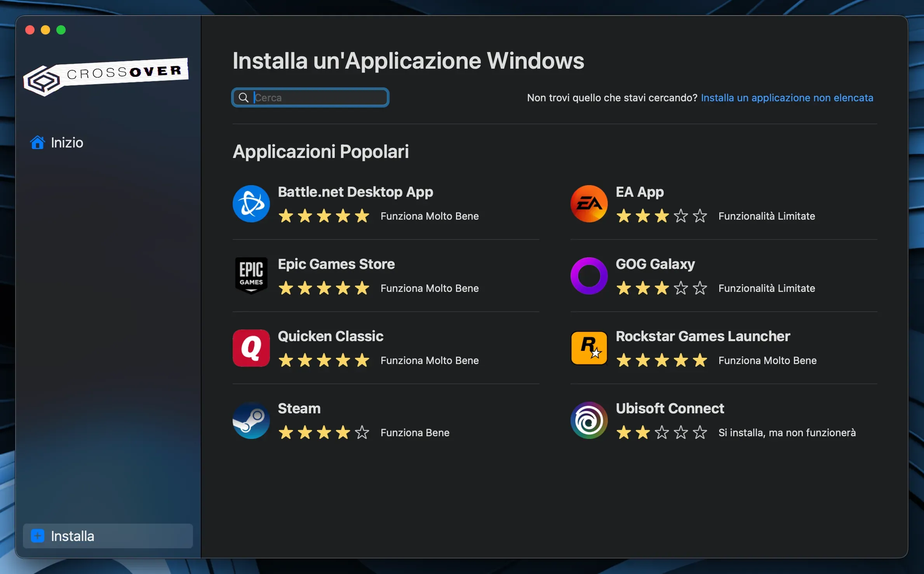Click the Epic Games Store icon
Viewport: 924px width, 574px height.
point(251,276)
